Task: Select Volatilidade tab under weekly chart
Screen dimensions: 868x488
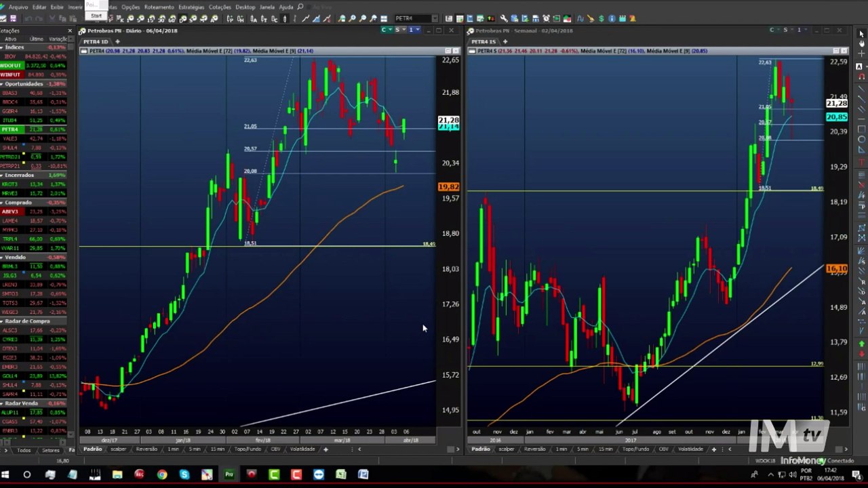Action: (x=690, y=449)
